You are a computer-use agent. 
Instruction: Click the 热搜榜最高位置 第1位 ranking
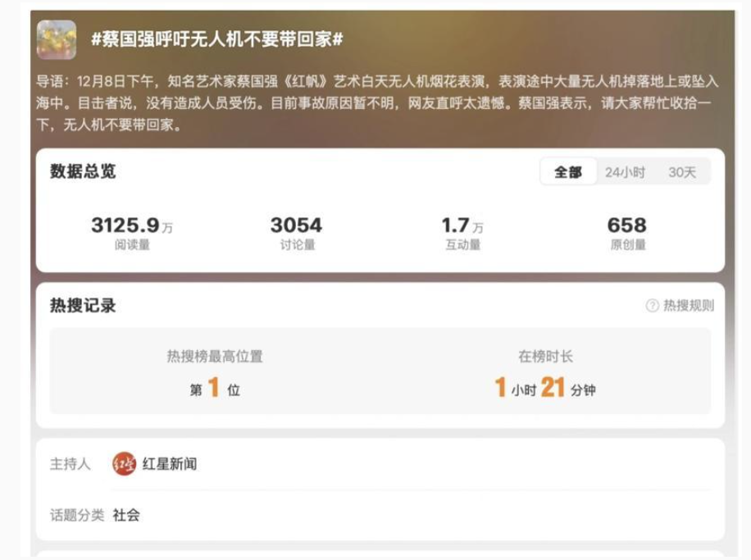(x=215, y=374)
